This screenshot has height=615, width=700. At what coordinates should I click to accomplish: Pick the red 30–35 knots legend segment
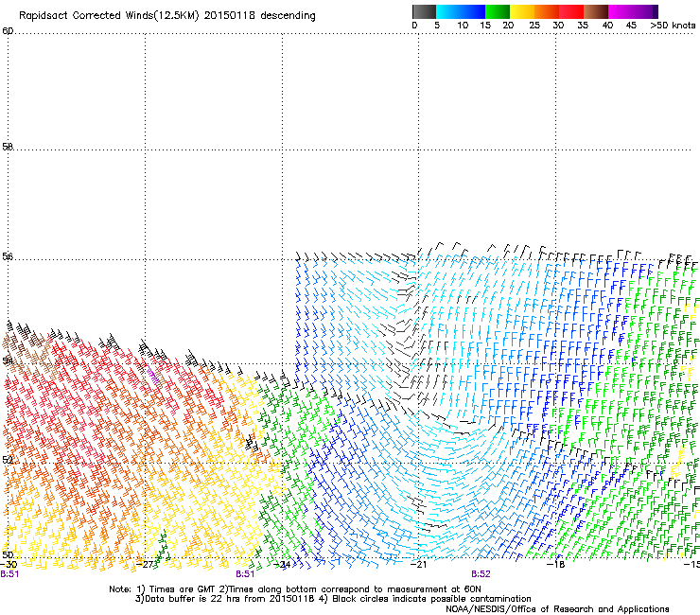571,11
